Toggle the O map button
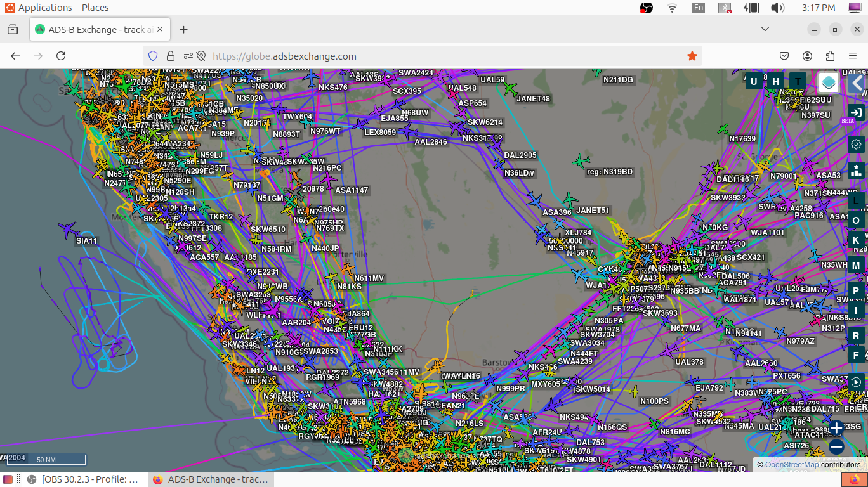Image resolution: width=868 pixels, height=487 pixels. (856, 221)
